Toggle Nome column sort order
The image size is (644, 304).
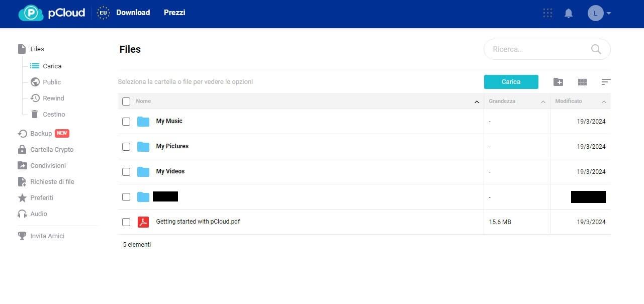pos(476,101)
